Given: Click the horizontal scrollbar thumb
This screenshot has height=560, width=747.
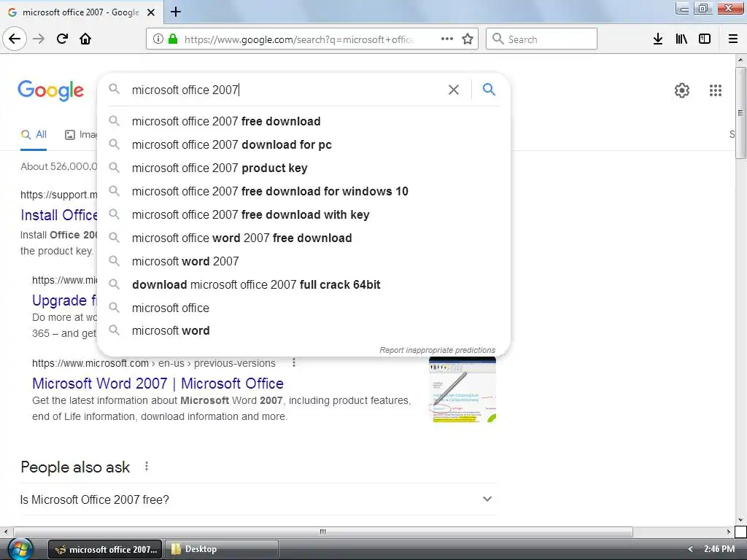Looking at the screenshot, I should (x=323, y=532).
